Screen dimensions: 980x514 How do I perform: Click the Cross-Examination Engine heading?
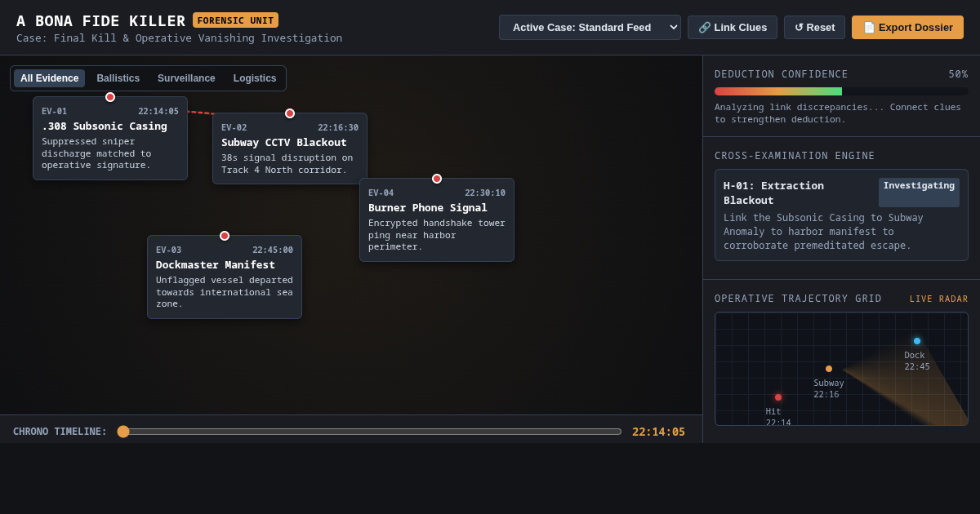pos(795,156)
